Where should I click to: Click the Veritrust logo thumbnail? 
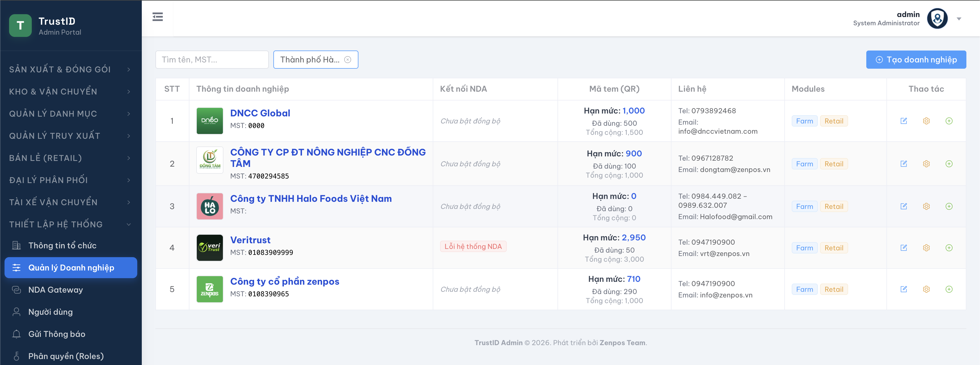(x=210, y=247)
